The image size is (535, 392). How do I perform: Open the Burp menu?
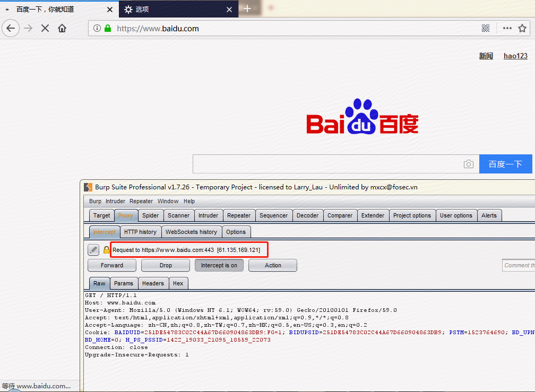pyautogui.click(x=95, y=201)
